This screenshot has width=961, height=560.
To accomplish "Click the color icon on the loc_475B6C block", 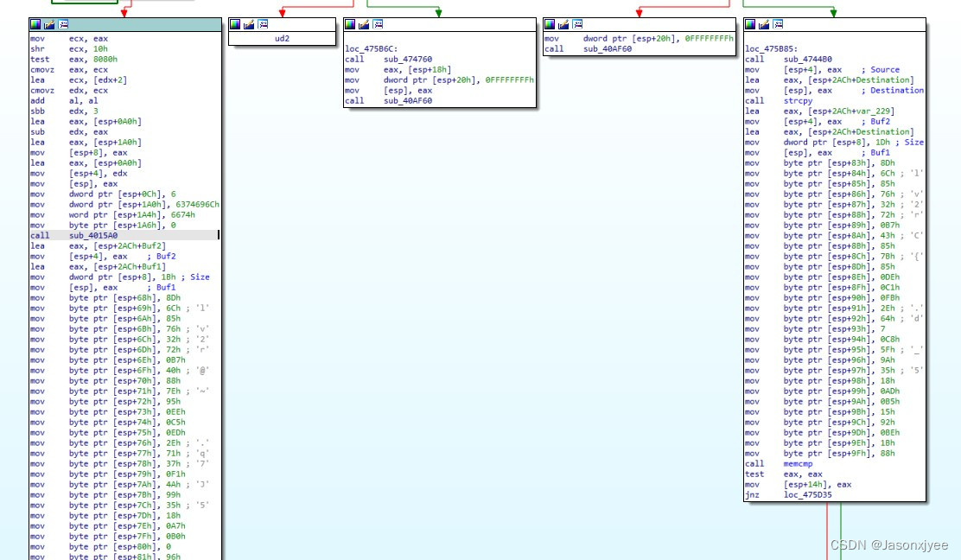I will click(350, 24).
